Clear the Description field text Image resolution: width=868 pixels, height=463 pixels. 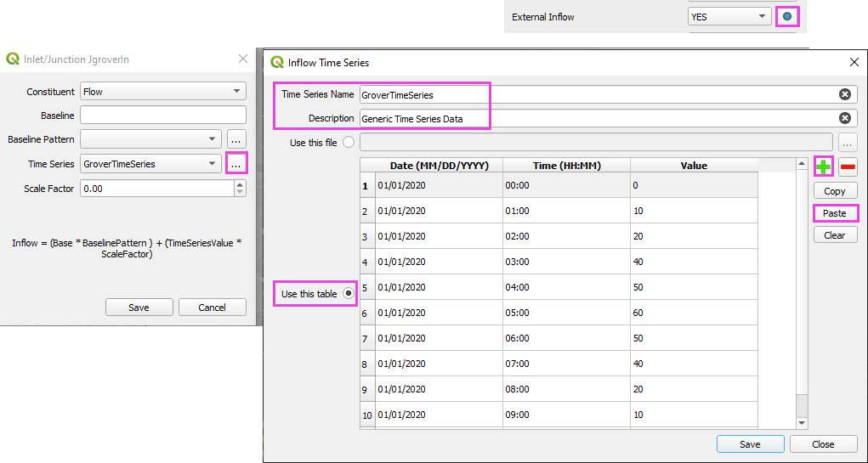844,119
